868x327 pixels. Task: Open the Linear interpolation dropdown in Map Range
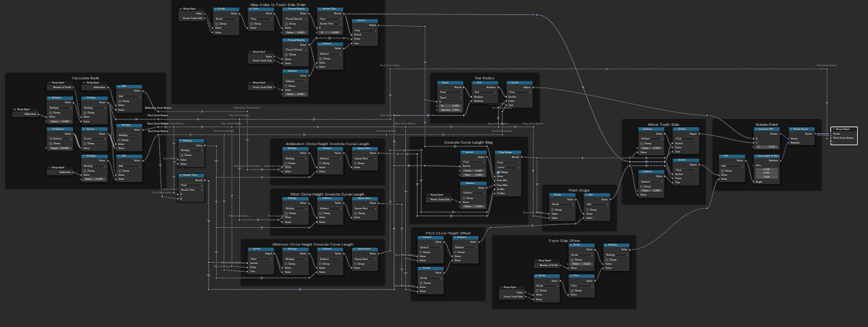point(508,167)
